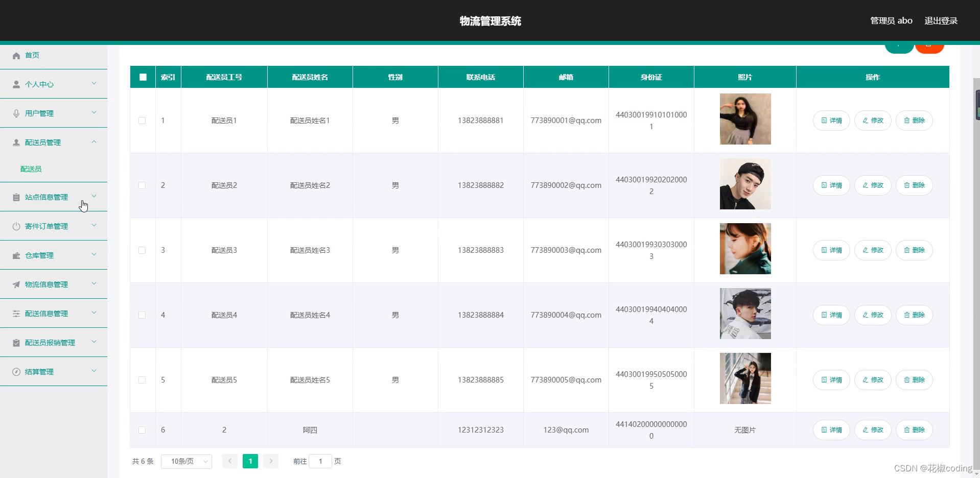Image resolution: width=980 pixels, height=478 pixels.
Task: Tick the checkbox for row 阿四
Action: click(x=142, y=430)
